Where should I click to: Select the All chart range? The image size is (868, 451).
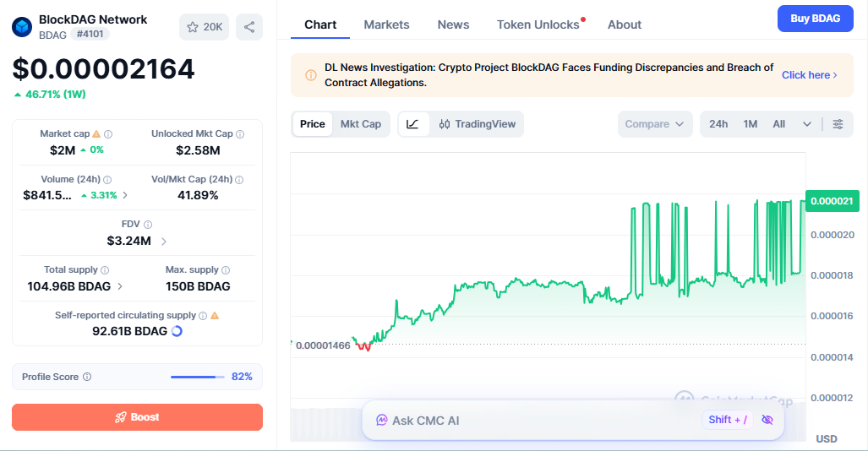click(779, 124)
